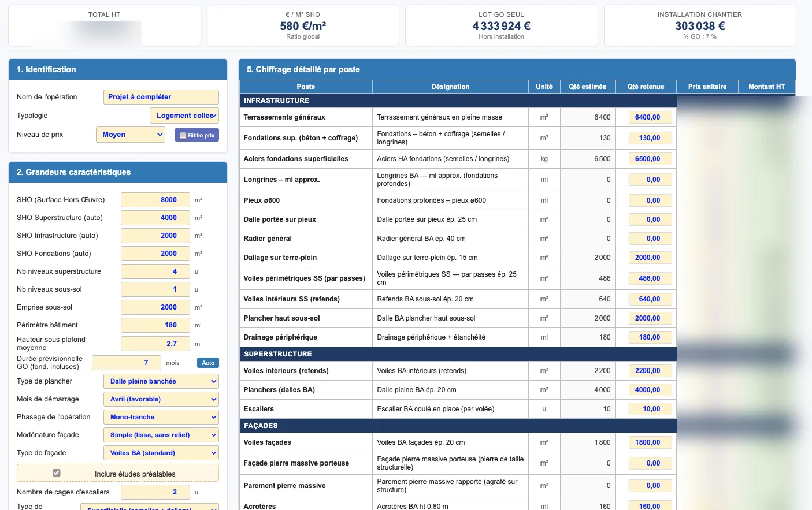Click the Désignation column header
The width and height of the screenshot is (812, 510).
[450, 87]
